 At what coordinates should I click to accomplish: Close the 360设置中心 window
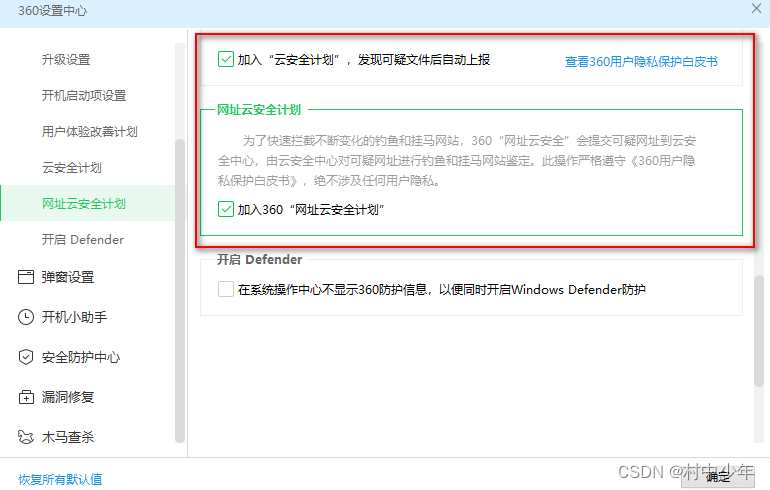coord(756,8)
